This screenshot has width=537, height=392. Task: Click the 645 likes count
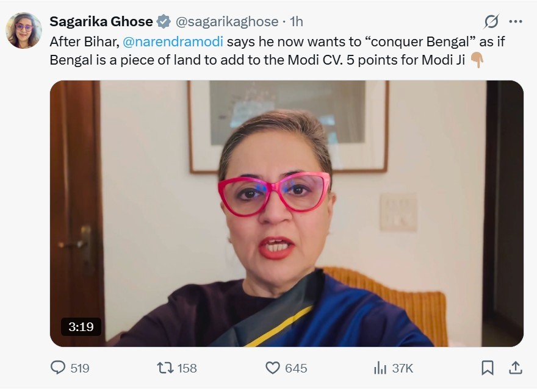click(296, 368)
